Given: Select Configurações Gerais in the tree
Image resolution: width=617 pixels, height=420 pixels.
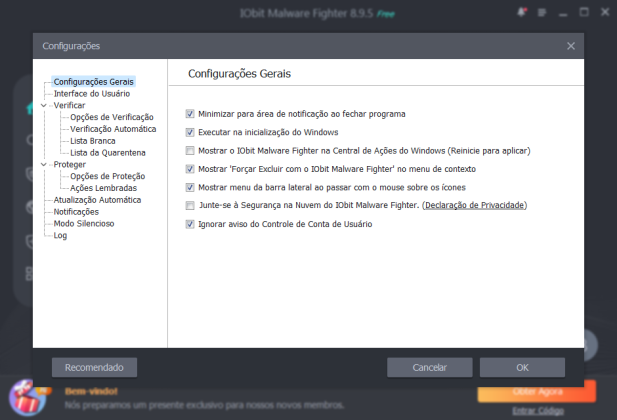Looking at the screenshot, I should 94,82.
